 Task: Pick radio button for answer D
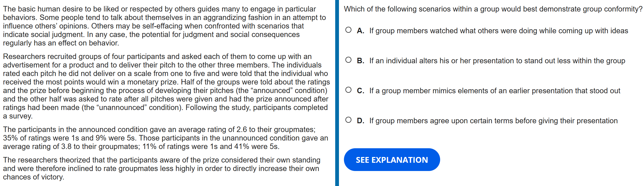point(348,120)
